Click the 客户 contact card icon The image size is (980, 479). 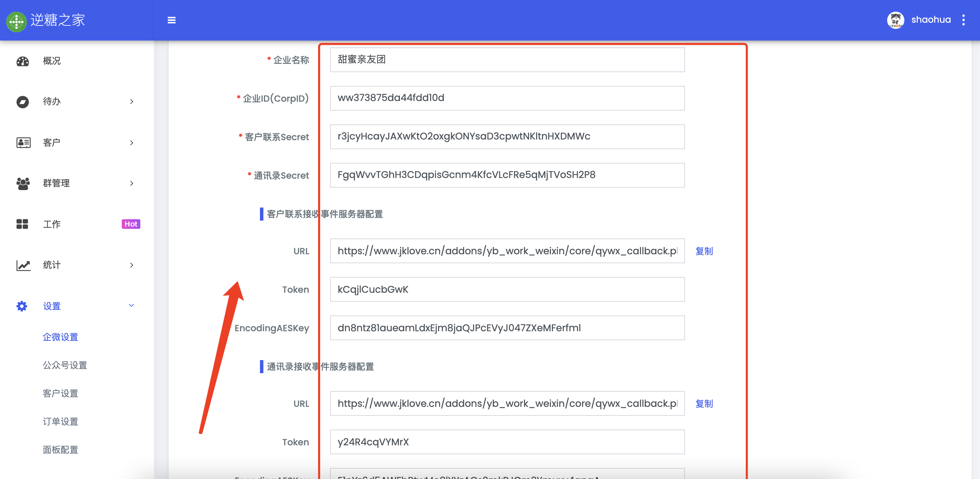pyautogui.click(x=23, y=143)
